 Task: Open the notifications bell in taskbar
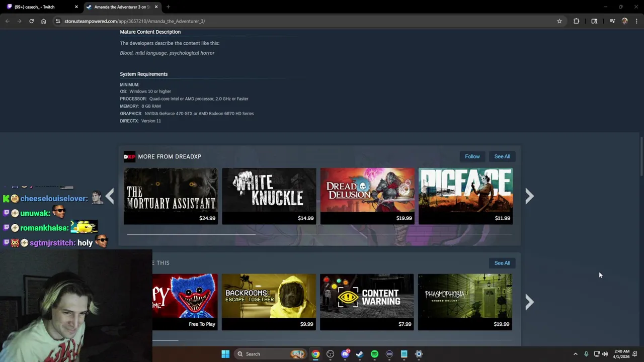coord(635,354)
